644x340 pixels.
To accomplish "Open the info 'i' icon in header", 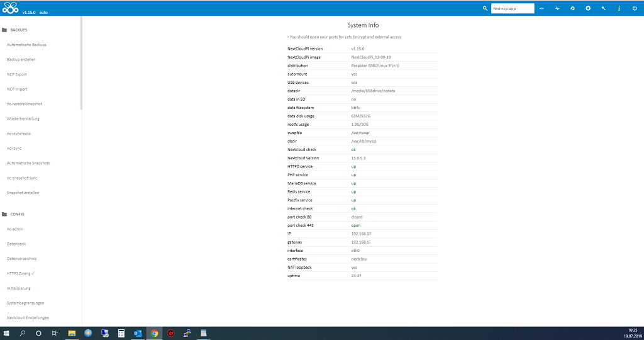I will [619, 8].
